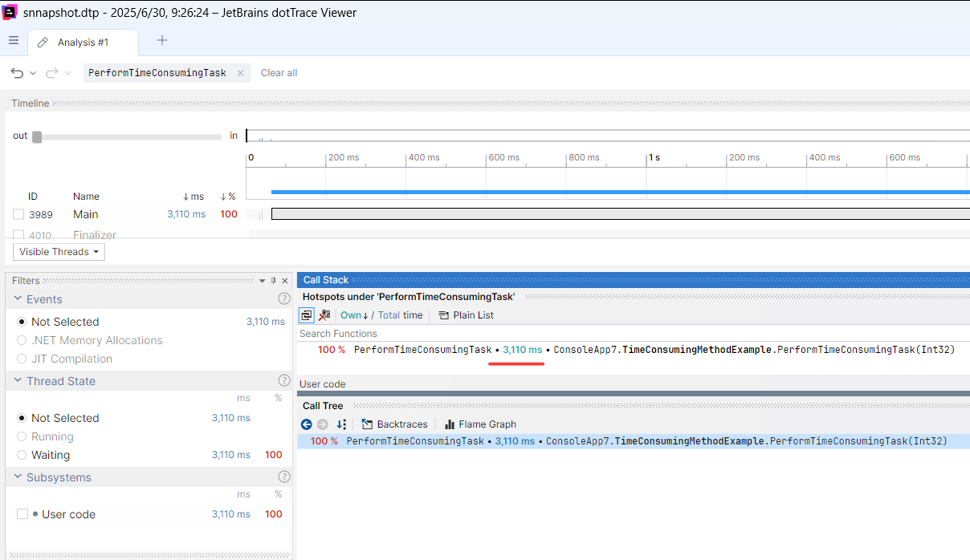The width and height of the screenshot is (970, 560).
Task: Add a new analysis tab with plus
Action: 161,41
